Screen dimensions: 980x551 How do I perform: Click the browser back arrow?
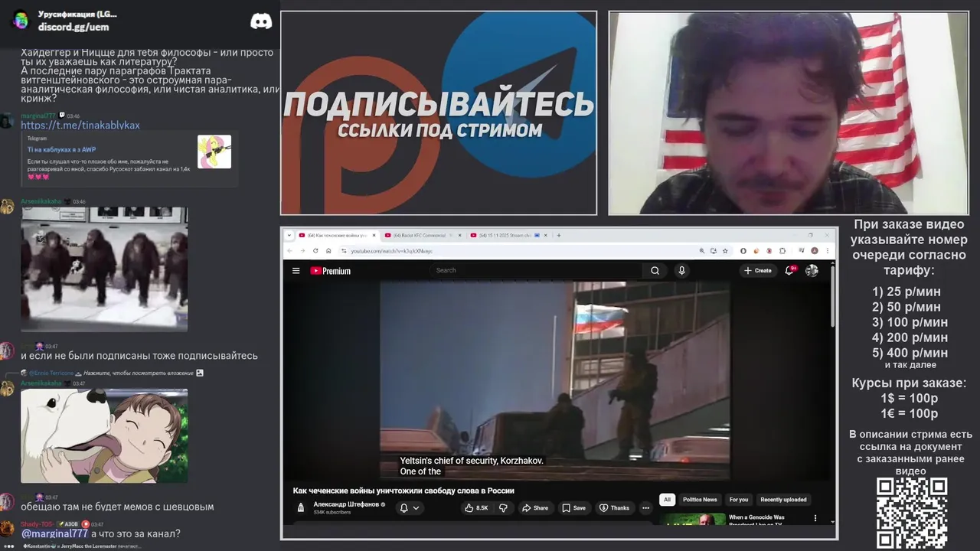click(289, 251)
